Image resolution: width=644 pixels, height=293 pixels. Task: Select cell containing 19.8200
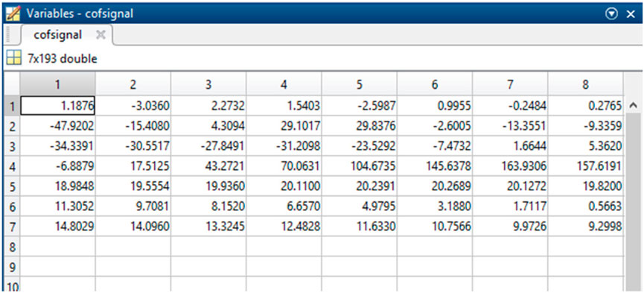coord(585,186)
